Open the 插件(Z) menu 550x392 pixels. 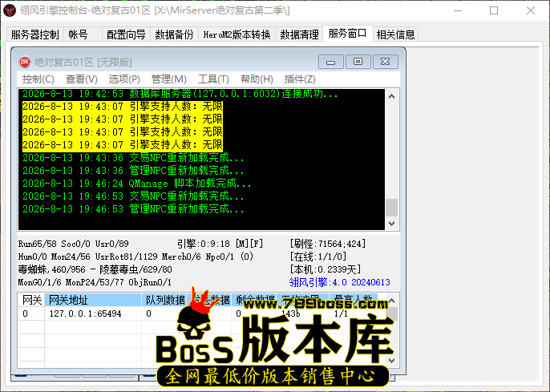click(x=300, y=79)
